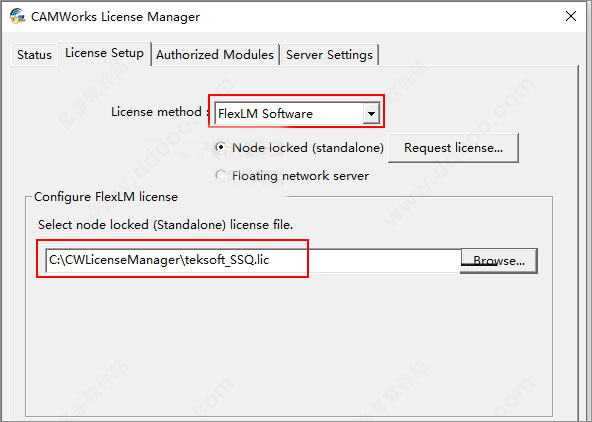Click the Browse... button
Viewport: 592px width, 422px height.
(x=499, y=261)
